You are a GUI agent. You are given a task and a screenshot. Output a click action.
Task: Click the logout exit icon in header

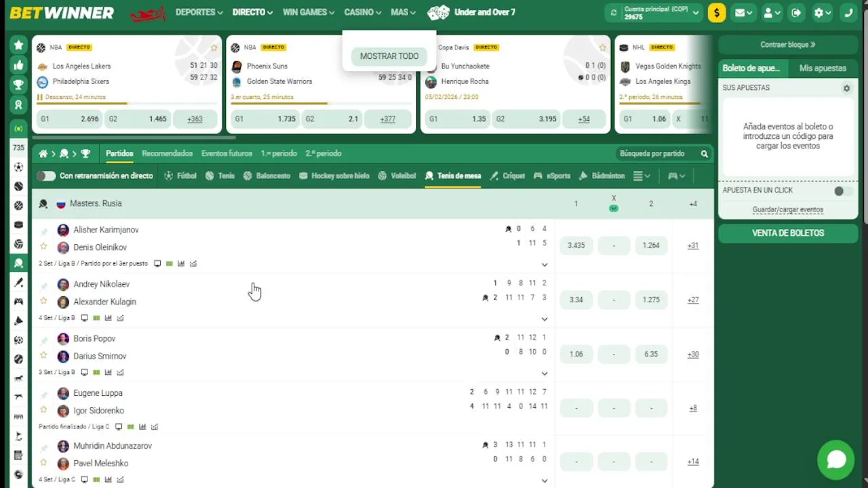pyautogui.click(x=796, y=12)
